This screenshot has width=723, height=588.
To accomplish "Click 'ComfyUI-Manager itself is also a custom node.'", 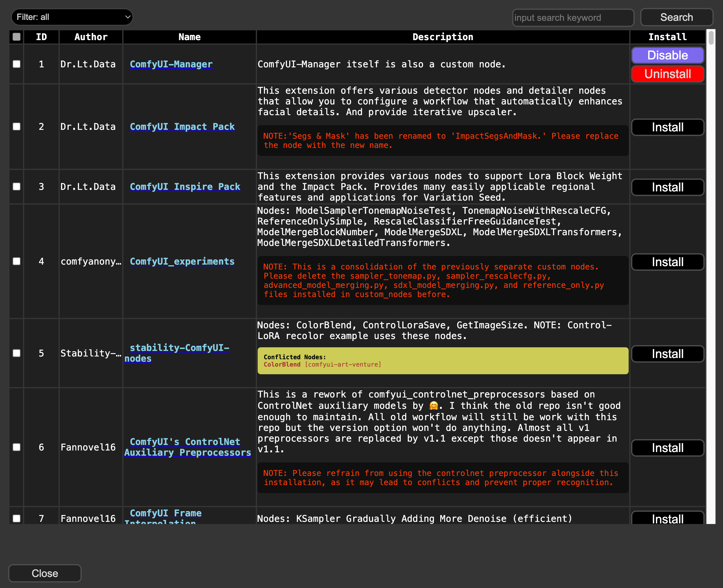I will pyautogui.click(x=381, y=64).
